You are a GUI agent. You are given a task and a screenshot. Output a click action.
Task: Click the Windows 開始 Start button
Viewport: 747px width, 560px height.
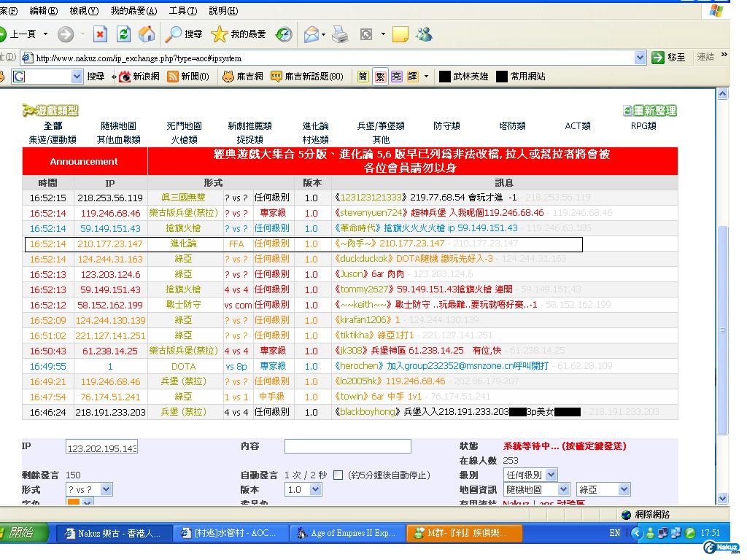coord(23,533)
